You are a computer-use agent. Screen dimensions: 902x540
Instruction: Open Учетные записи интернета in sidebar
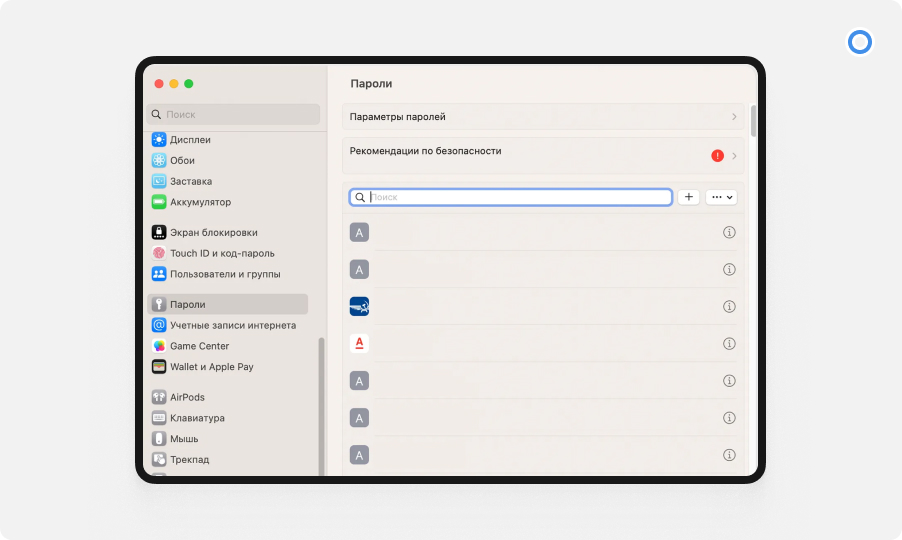click(232, 325)
